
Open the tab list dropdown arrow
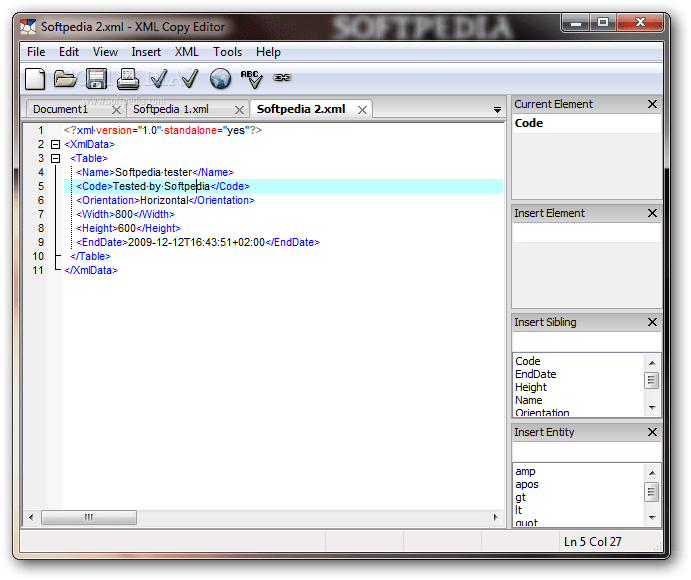tap(497, 110)
